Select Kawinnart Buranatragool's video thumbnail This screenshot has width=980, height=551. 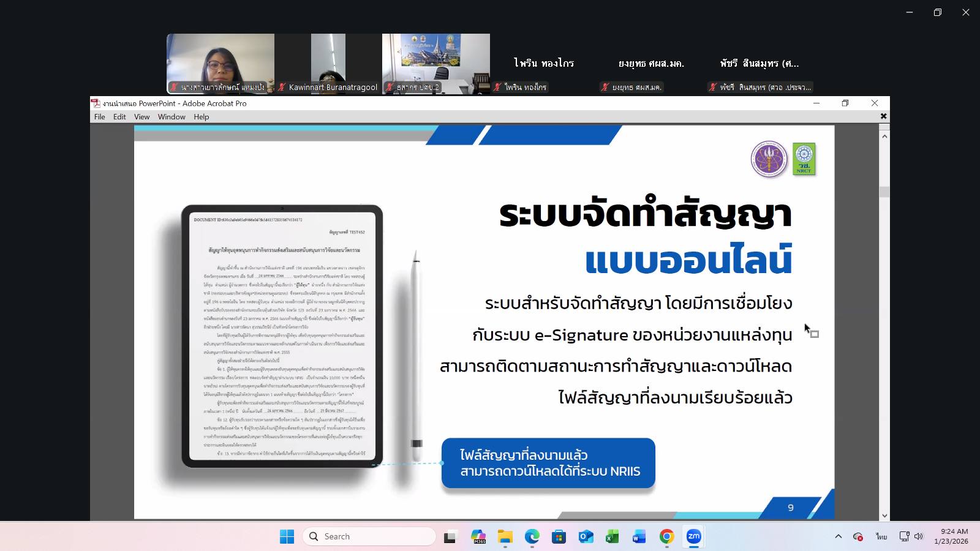point(328,63)
